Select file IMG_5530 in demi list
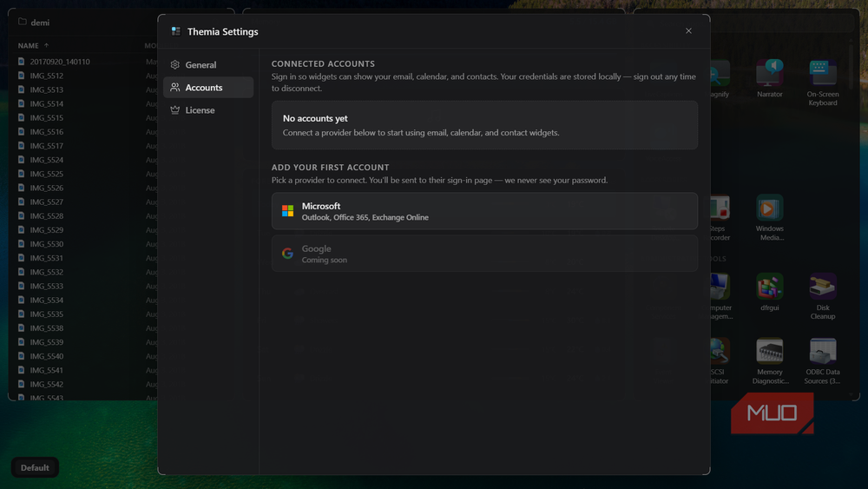868x489 pixels. pos(47,244)
